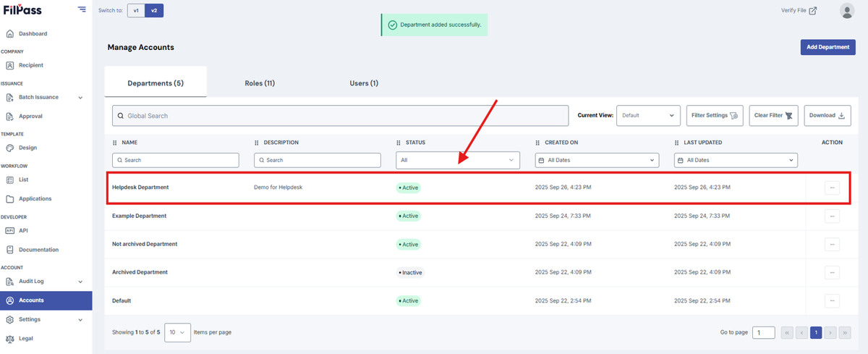Open the user profile avatar

847,10
